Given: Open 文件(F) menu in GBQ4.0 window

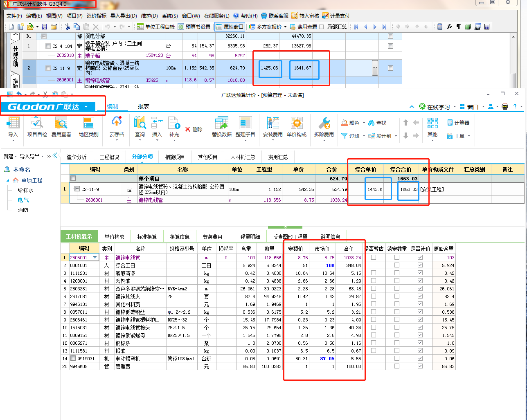Looking at the screenshot, I should [x=14, y=16].
